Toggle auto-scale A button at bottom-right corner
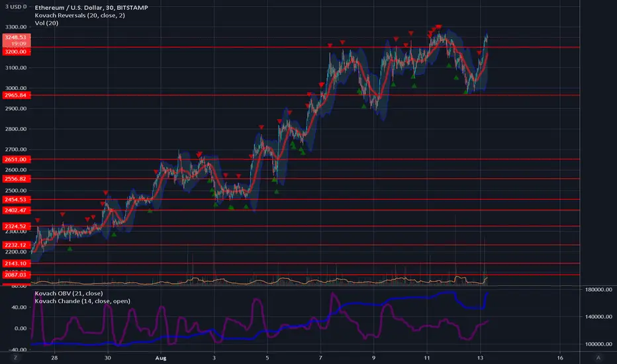The height and width of the screenshot is (364, 617). click(x=598, y=357)
